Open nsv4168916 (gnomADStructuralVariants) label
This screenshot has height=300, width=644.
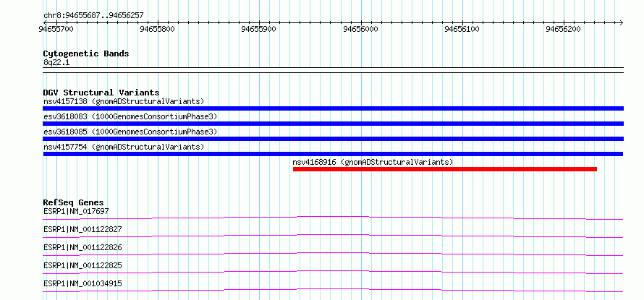click(373, 162)
